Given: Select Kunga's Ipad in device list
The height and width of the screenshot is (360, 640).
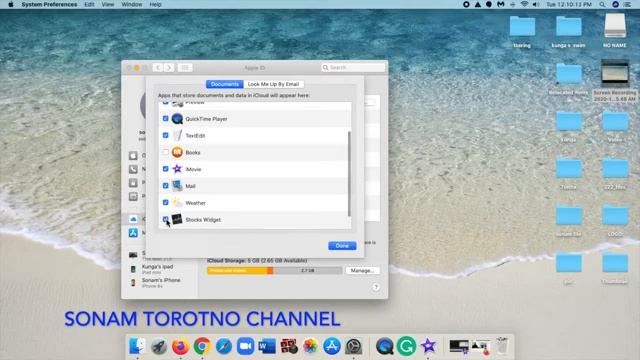Looking at the screenshot, I should 158,269.
